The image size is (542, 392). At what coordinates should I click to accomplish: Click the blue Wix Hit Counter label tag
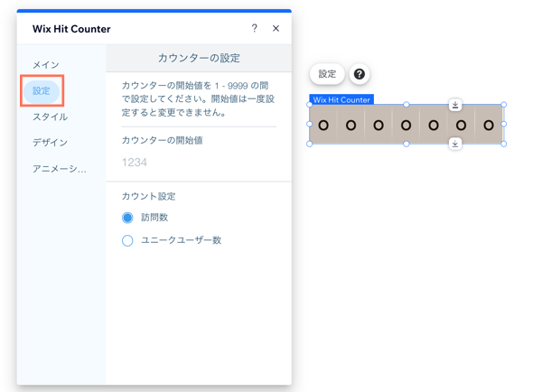click(341, 99)
